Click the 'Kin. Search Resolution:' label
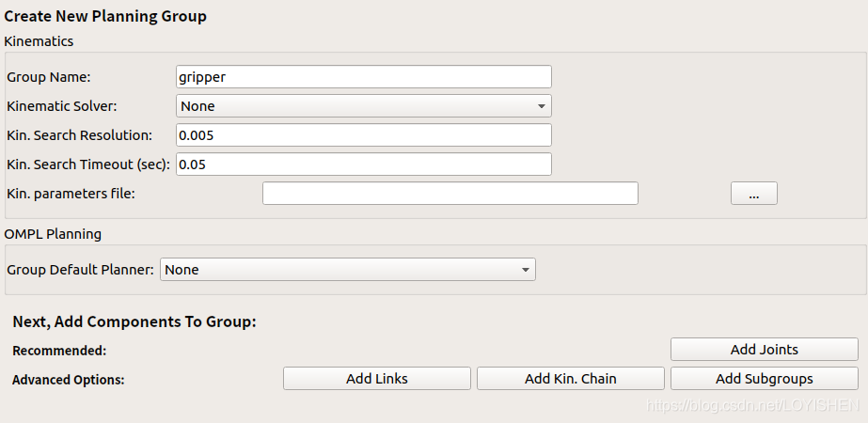The width and height of the screenshot is (868, 423). point(79,135)
